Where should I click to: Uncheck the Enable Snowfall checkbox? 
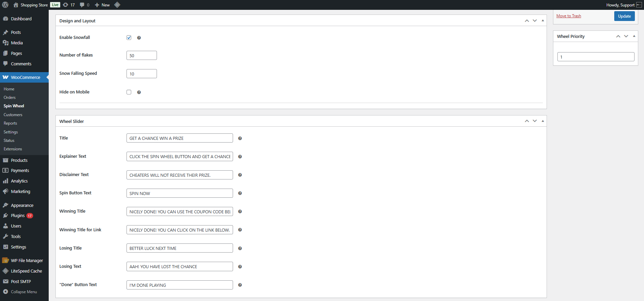129,38
